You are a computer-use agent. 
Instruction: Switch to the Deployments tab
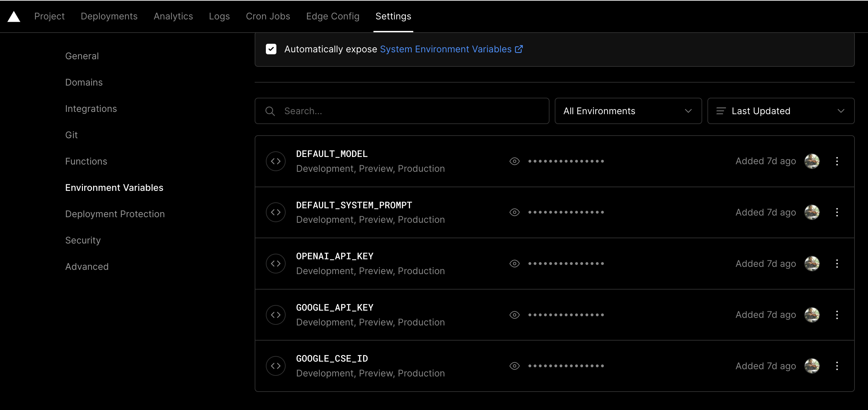pyautogui.click(x=109, y=16)
